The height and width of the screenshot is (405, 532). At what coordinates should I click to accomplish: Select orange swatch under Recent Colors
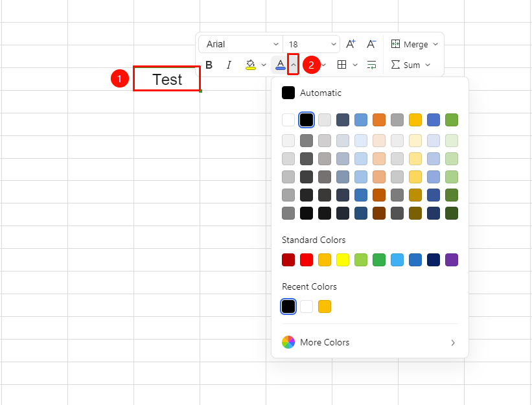point(325,307)
